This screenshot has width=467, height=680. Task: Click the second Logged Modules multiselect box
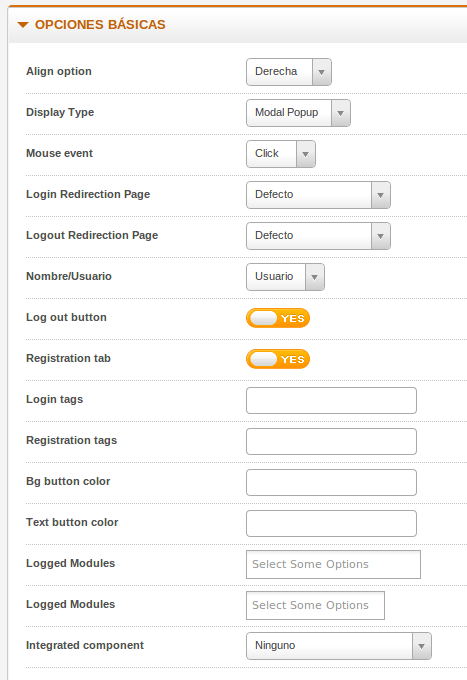[315, 605]
